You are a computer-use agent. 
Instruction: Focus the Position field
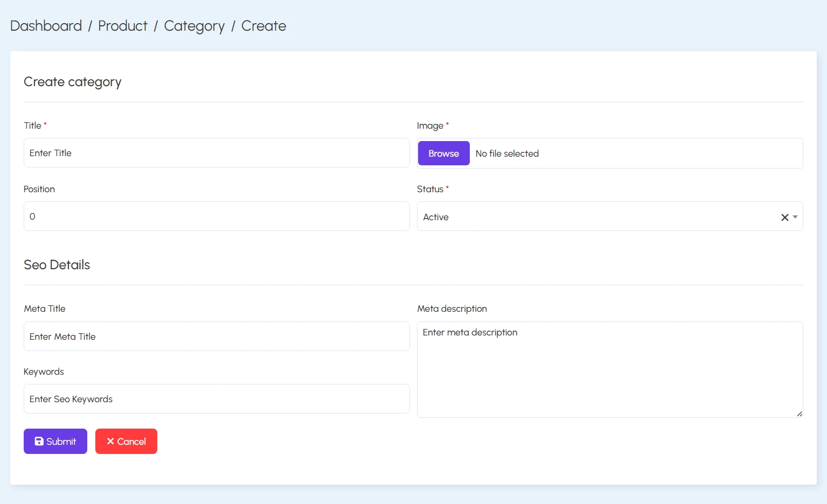[x=217, y=216]
